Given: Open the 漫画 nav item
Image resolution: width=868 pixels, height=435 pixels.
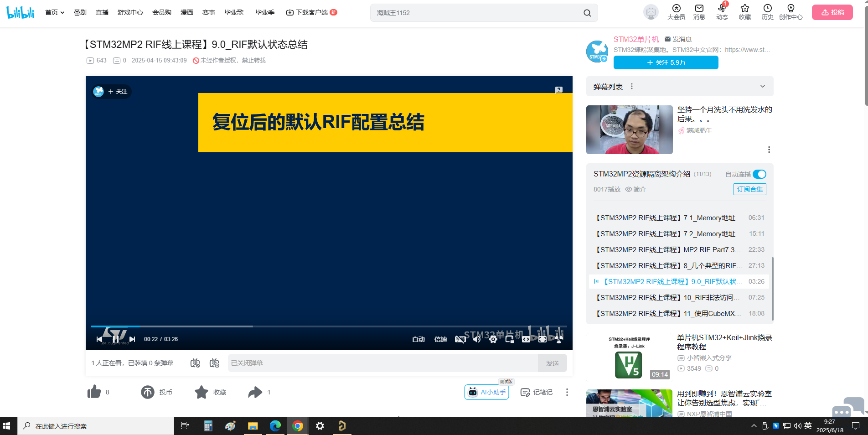Looking at the screenshot, I should (x=187, y=12).
